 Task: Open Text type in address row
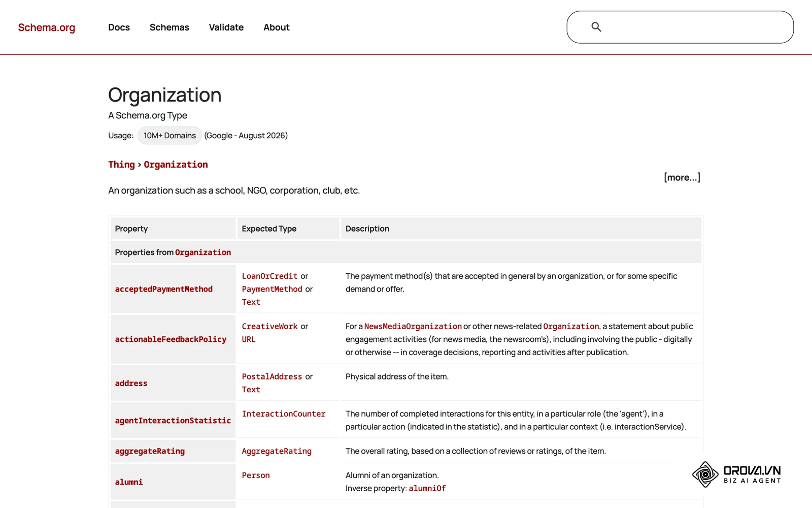pos(251,390)
